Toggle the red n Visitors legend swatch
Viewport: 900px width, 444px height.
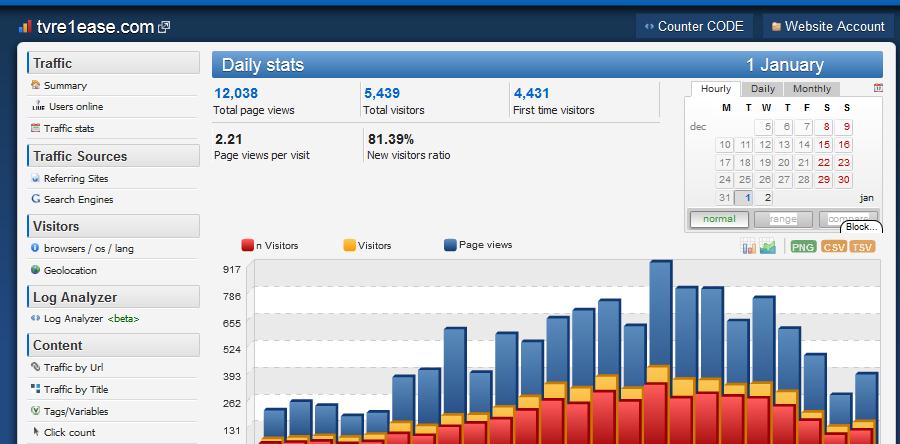pos(247,246)
